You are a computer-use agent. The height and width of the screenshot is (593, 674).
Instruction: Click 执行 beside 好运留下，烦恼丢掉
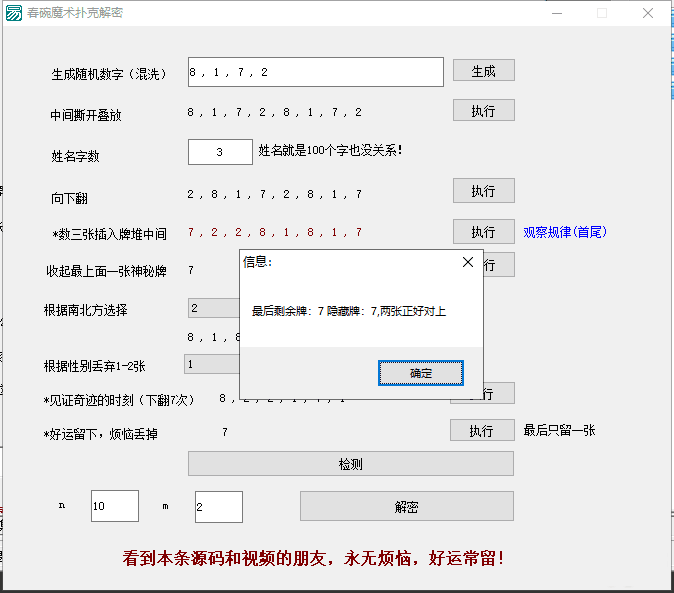(x=483, y=431)
